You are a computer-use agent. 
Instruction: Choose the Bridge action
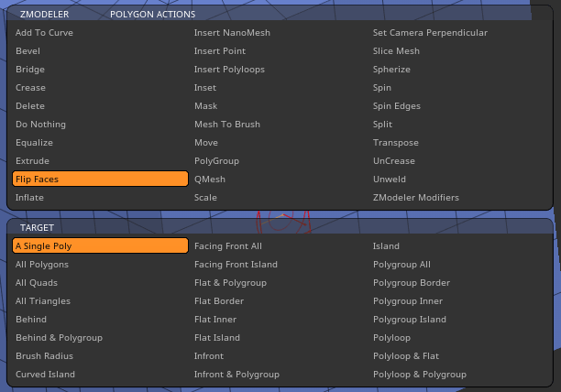coord(30,70)
